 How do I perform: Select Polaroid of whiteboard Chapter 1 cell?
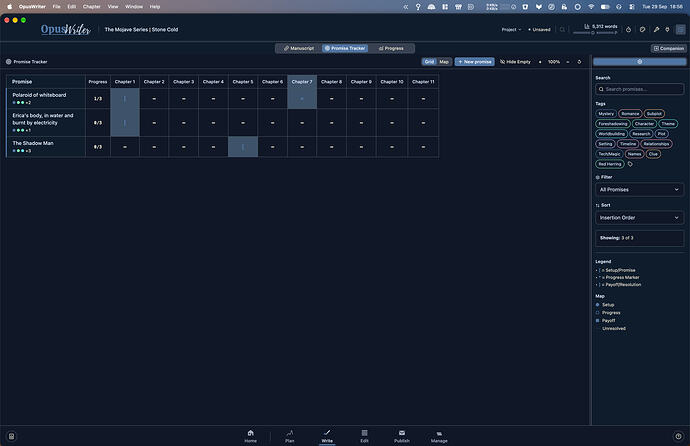(x=125, y=99)
